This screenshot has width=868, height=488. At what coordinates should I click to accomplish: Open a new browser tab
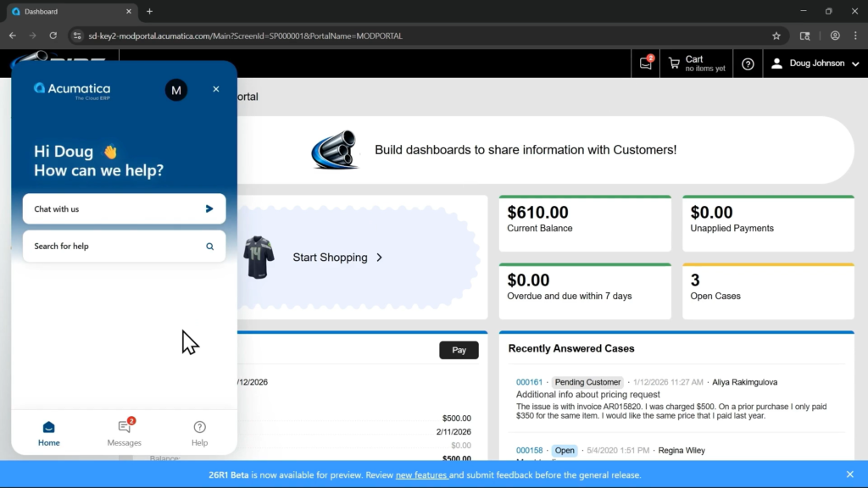tap(149, 11)
